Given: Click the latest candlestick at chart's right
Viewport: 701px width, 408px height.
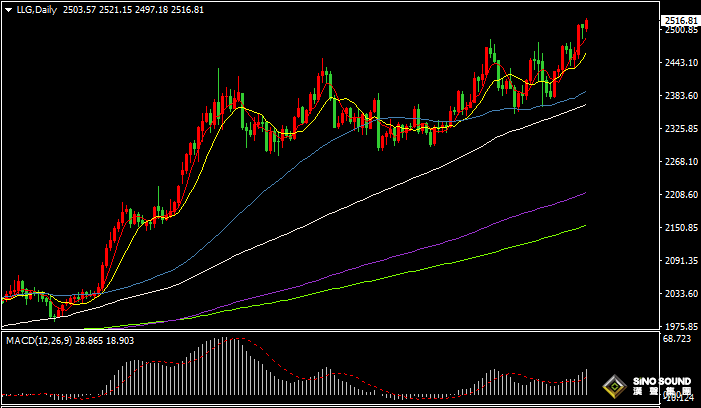Looking at the screenshot, I should click(586, 25).
